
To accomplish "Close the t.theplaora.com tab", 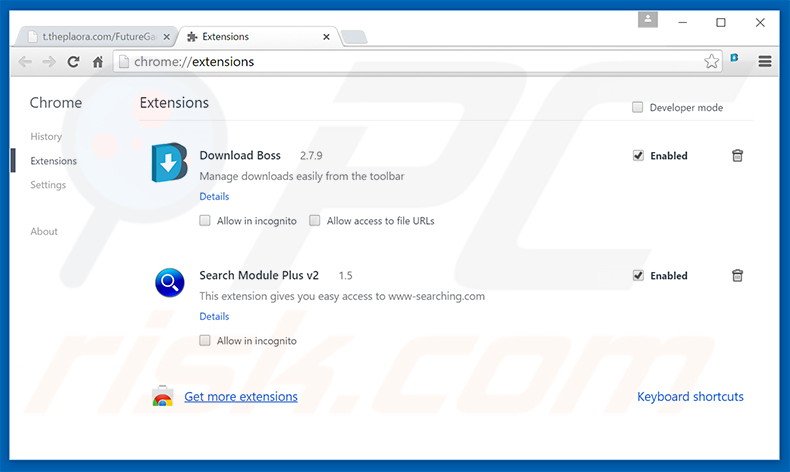I will (166, 37).
